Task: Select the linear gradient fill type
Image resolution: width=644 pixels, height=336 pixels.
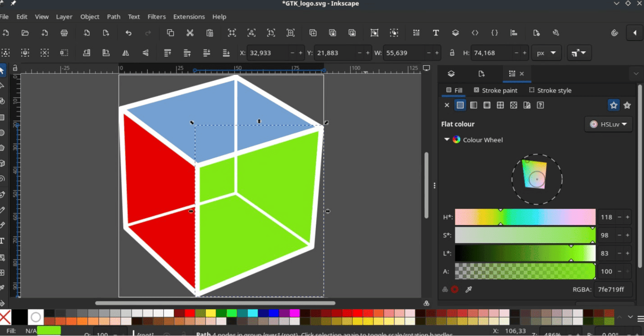Action: click(474, 105)
